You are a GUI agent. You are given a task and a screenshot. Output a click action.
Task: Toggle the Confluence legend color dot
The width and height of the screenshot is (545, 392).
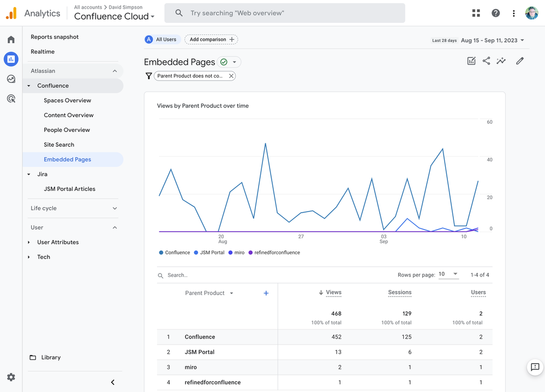[x=161, y=252]
